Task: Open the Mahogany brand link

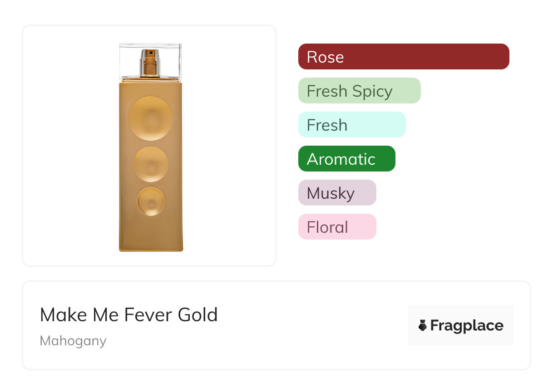Action: point(73,341)
